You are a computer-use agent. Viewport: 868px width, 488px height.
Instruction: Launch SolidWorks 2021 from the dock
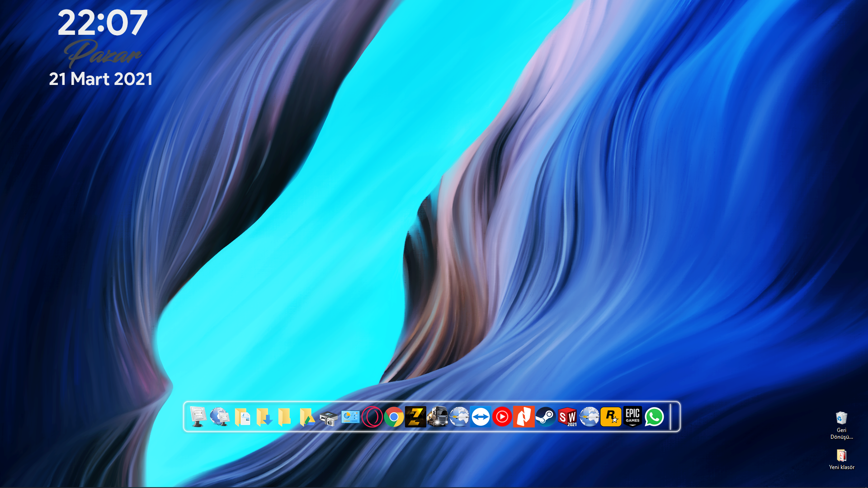click(567, 417)
